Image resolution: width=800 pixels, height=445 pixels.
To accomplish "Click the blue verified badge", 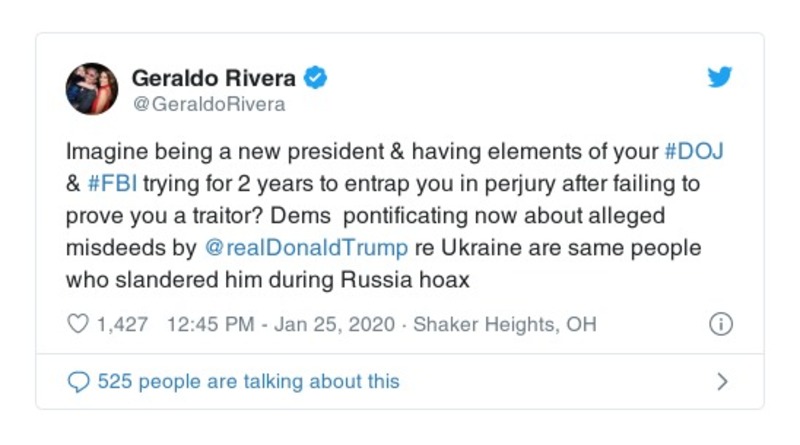I will coord(318,77).
